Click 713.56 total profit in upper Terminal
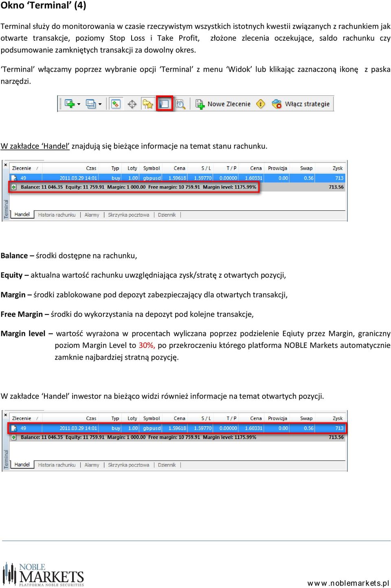 coord(336,187)
